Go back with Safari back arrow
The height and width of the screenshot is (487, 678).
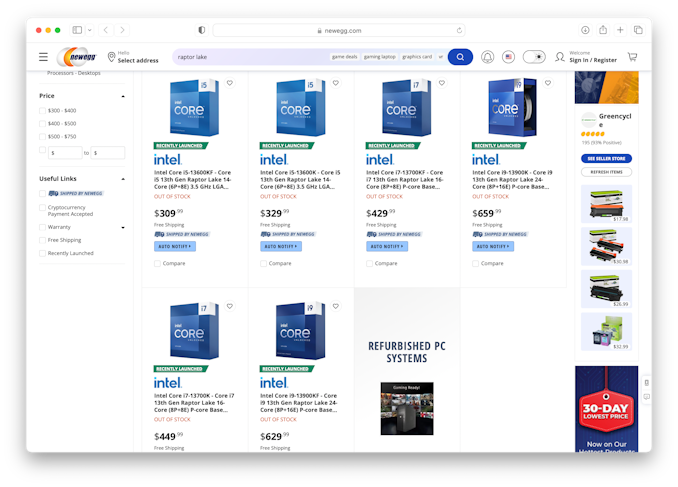coord(106,30)
